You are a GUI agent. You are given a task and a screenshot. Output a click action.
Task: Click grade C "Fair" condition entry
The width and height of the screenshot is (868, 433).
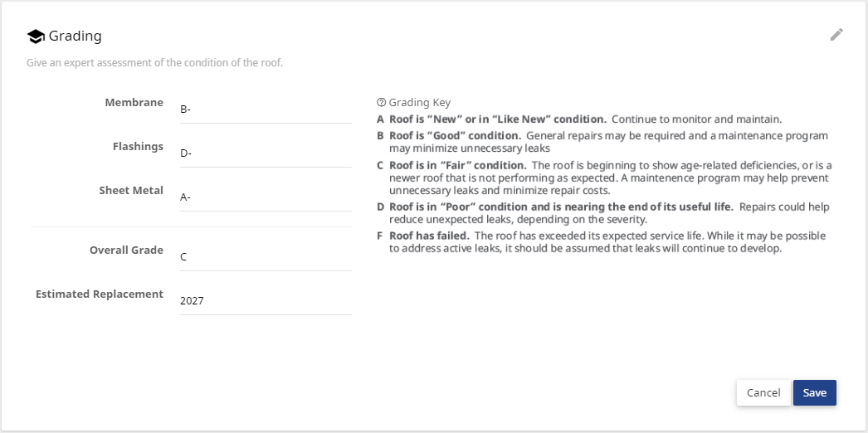604,178
